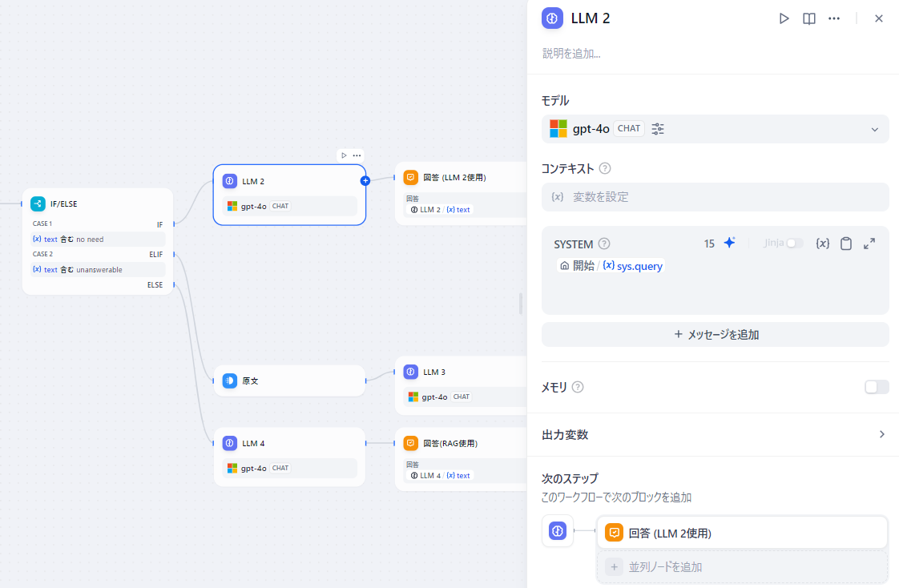Expand the gpt-4o model dropdown
Image resolution: width=899 pixels, height=588 pixels.
[x=874, y=130]
